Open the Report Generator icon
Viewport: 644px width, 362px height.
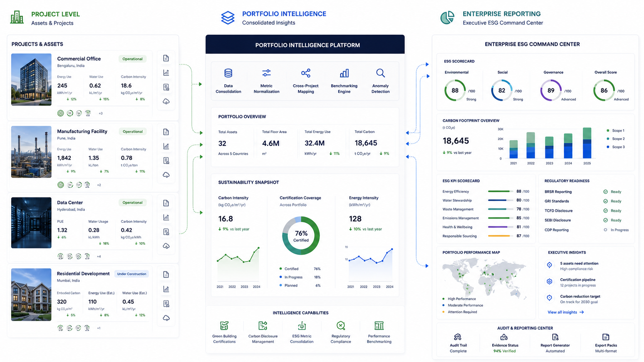(555, 337)
